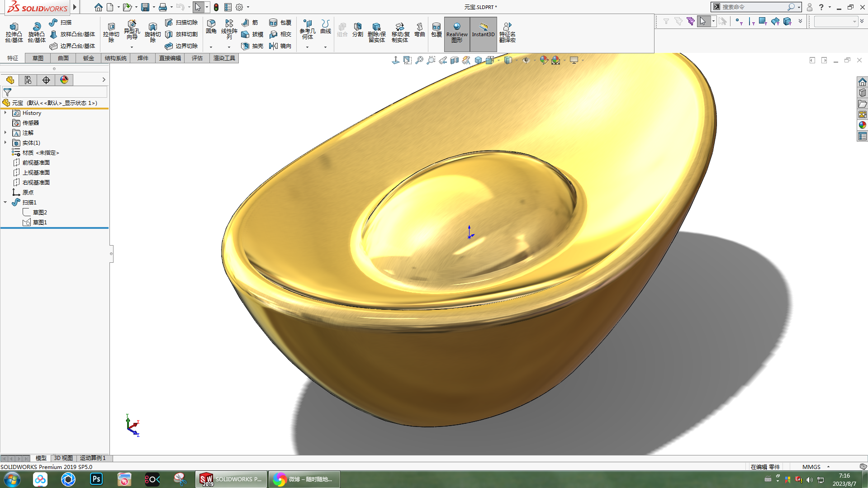Click the 抽壳 shell tool
The width and height of the screenshot is (868, 488).
[x=252, y=46]
